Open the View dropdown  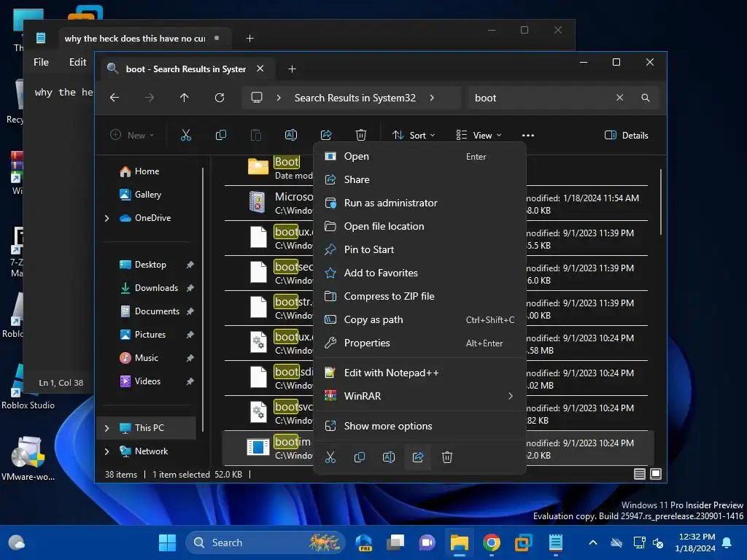pyautogui.click(x=479, y=135)
